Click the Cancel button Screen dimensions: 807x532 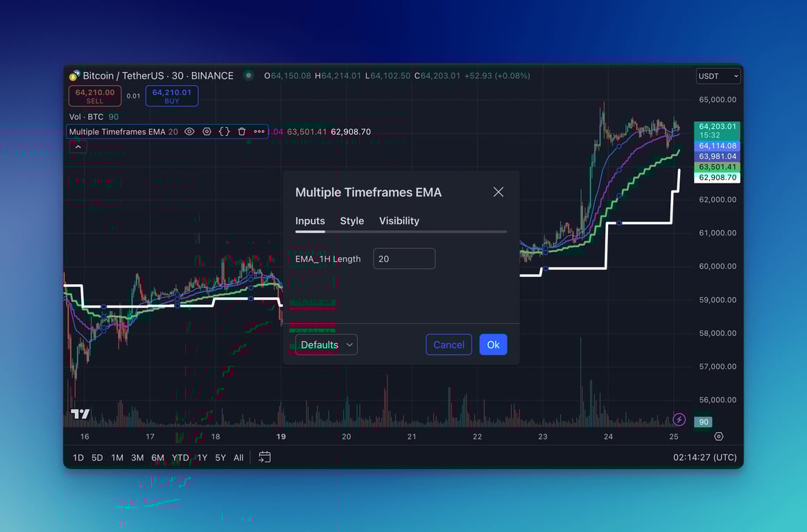point(449,344)
